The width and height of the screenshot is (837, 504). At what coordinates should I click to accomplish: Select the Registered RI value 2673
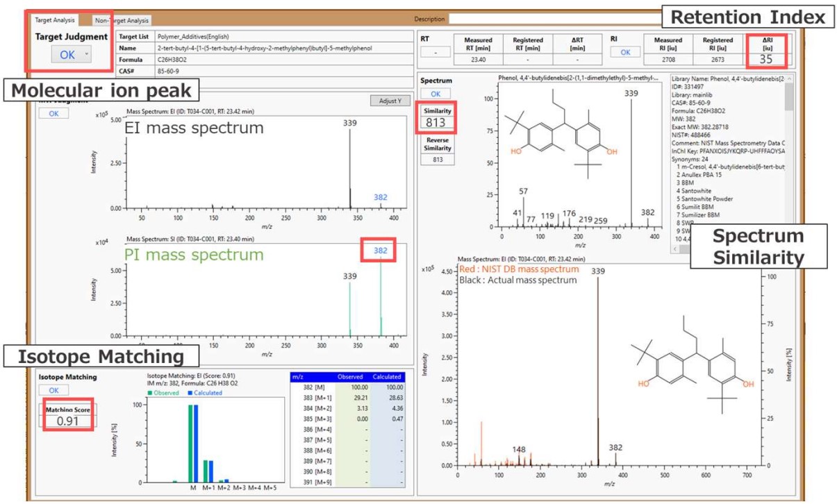717,60
